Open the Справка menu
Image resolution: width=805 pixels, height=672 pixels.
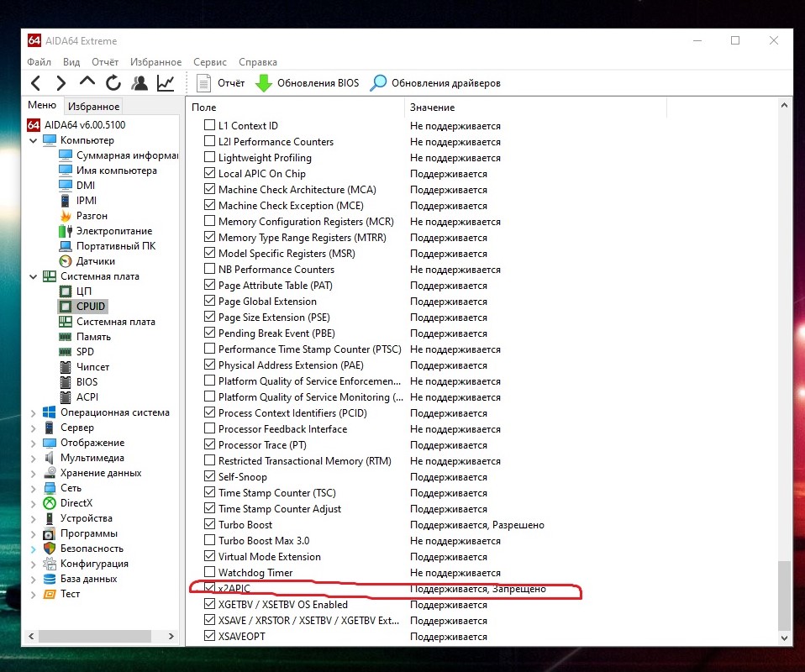[x=258, y=61]
